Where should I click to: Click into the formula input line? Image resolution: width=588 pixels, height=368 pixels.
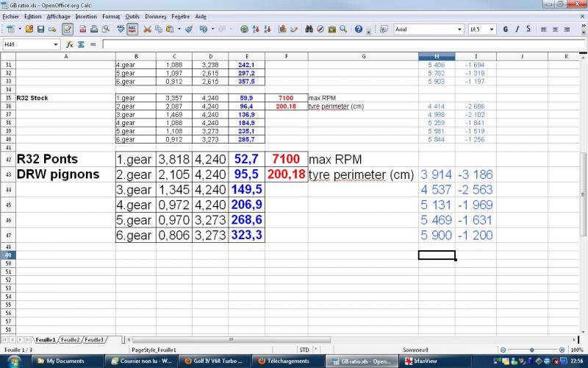(343, 45)
